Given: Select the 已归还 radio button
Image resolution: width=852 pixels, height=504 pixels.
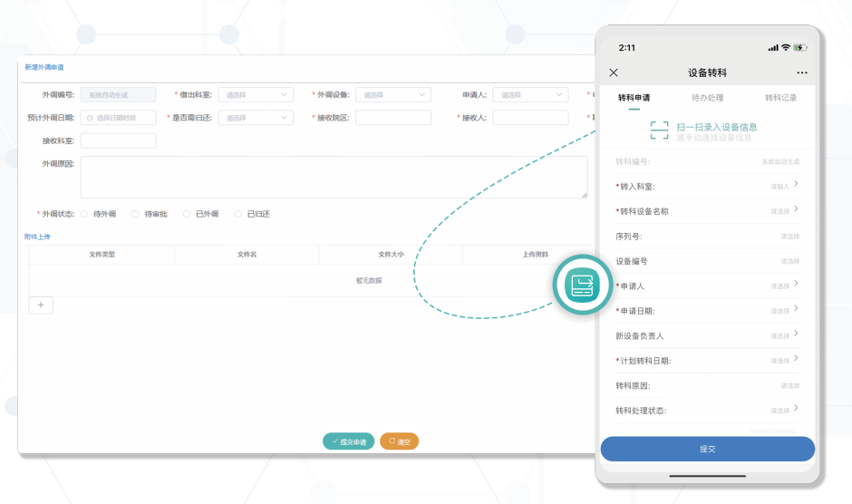Looking at the screenshot, I should tap(238, 214).
